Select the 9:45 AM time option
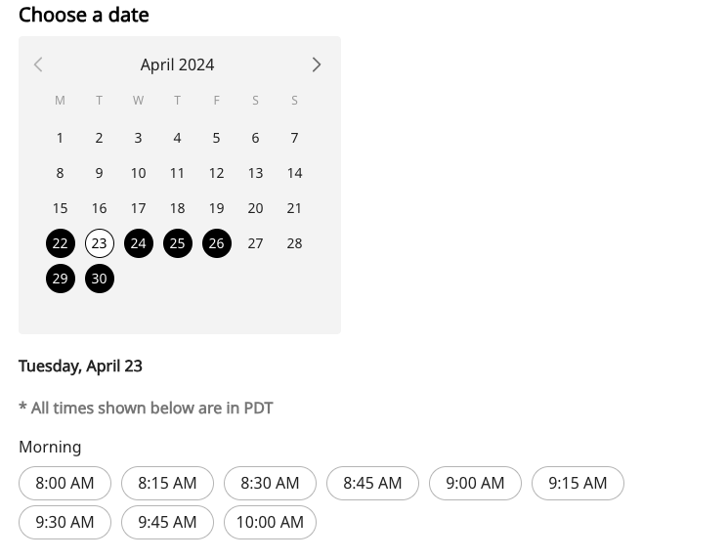The height and width of the screenshot is (560, 728). click(167, 522)
